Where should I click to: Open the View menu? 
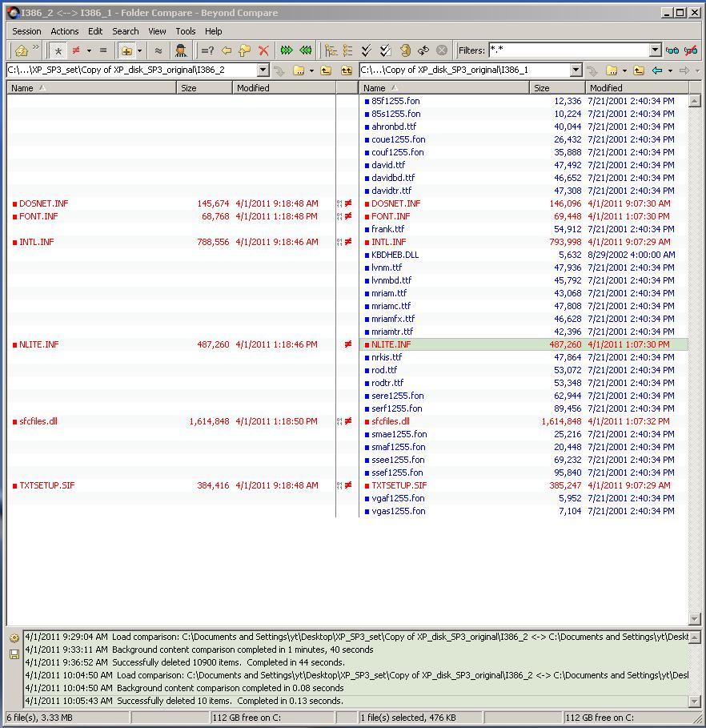[157, 31]
